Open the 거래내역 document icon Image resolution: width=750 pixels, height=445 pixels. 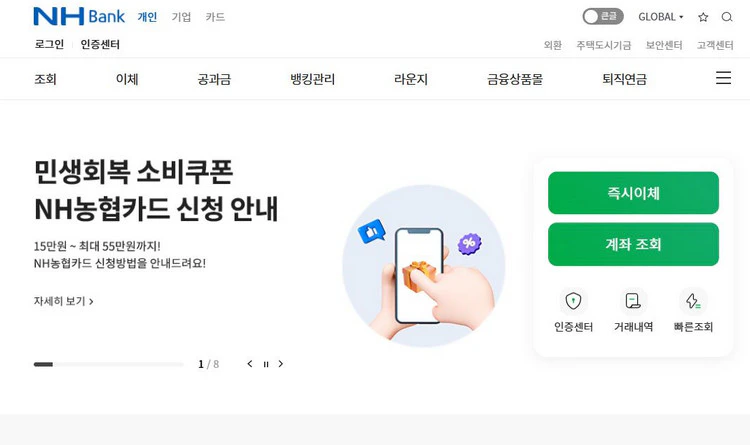click(x=633, y=301)
